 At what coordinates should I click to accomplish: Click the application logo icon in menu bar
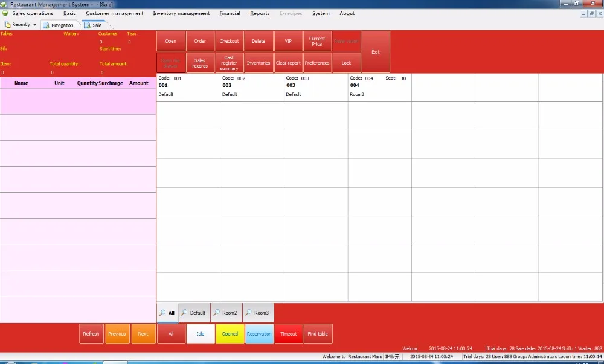5,13
